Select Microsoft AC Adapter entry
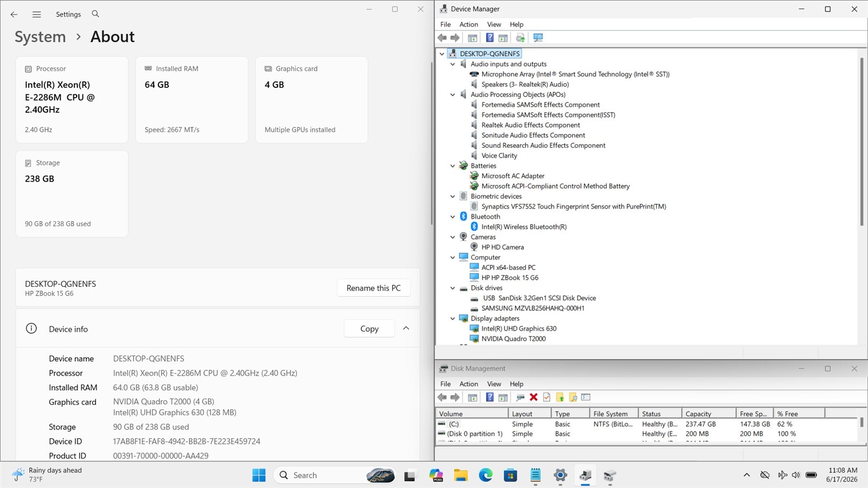 tap(513, 176)
